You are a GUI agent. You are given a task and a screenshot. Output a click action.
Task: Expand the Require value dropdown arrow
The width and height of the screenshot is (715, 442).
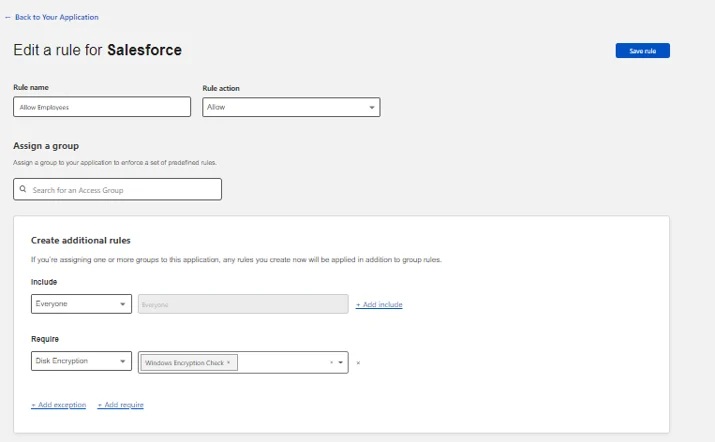coord(341,363)
